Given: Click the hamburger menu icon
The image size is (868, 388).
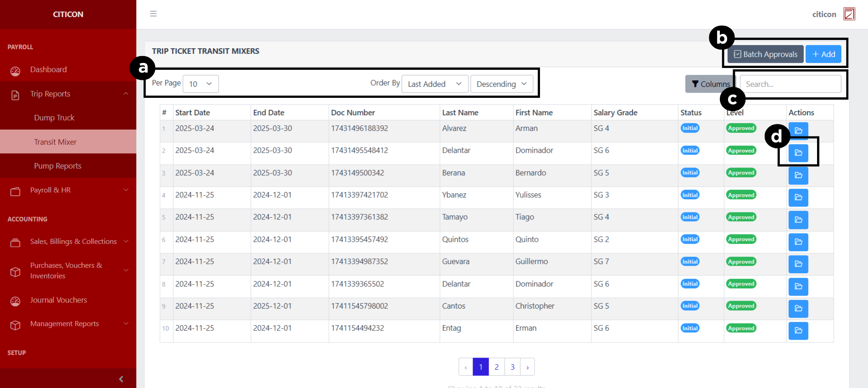Looking at the screenshot, I should (153, 14).
